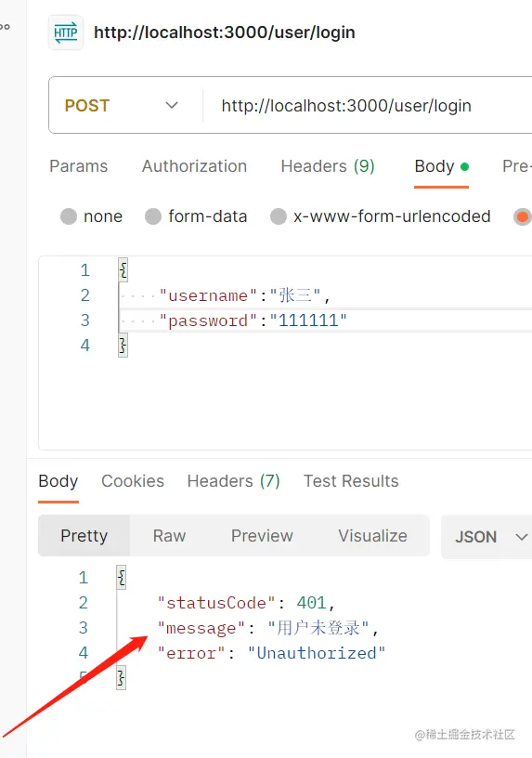Expand the JSON format dropdown

coord(488,537)
